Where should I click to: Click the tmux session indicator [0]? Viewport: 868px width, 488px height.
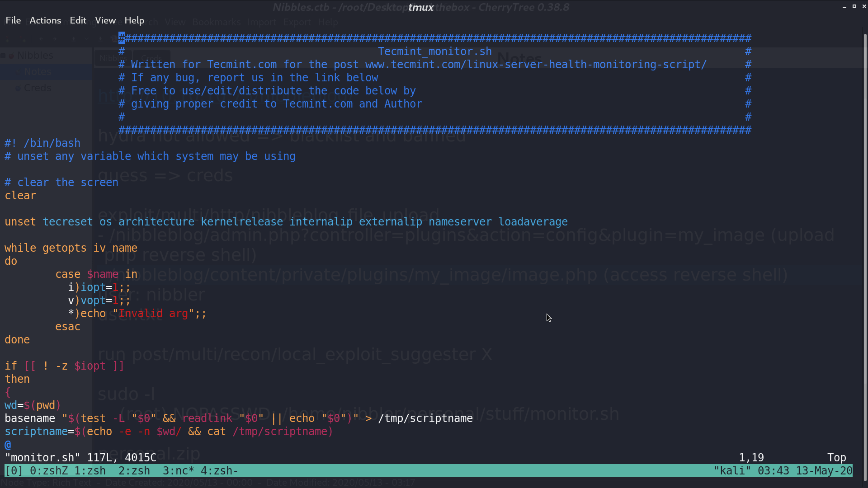point(14,471)
